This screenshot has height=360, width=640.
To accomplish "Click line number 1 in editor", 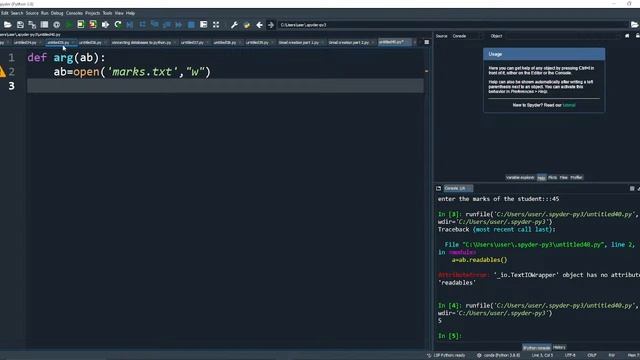I will 11,58.
